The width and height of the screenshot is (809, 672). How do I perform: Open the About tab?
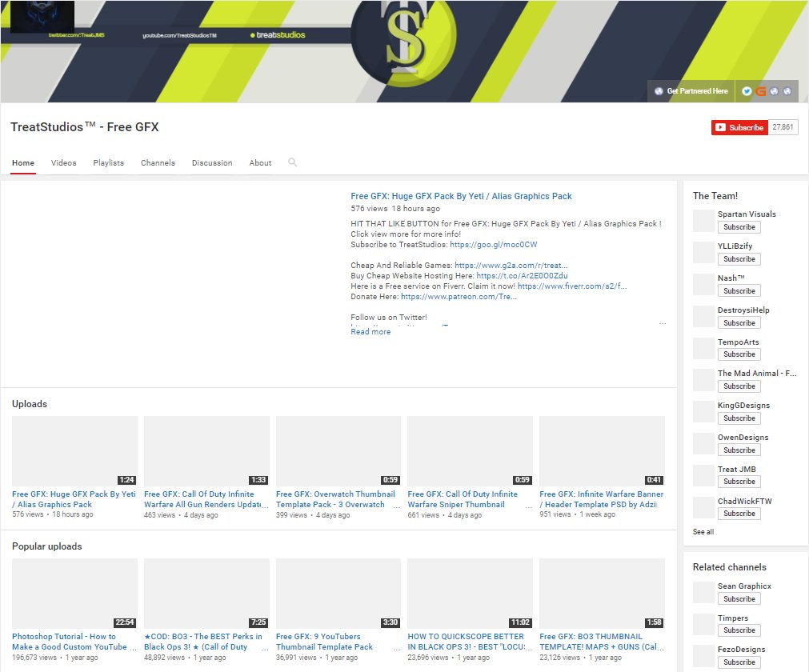[260, 163]
